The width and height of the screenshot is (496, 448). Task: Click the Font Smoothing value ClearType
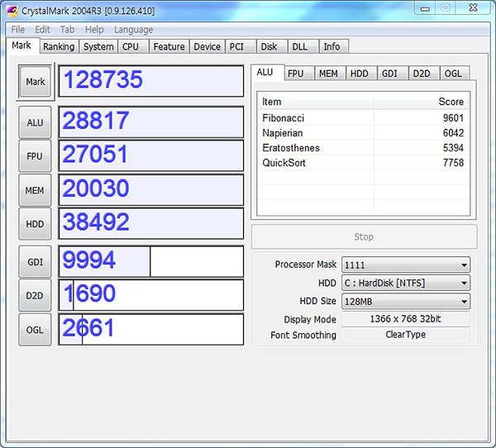tap(406, 335)
